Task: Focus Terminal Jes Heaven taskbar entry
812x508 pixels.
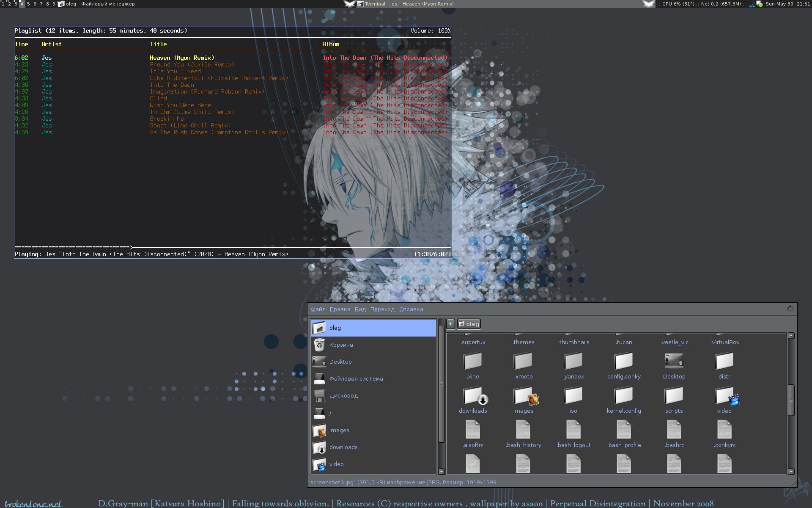Action: [405, 4]
